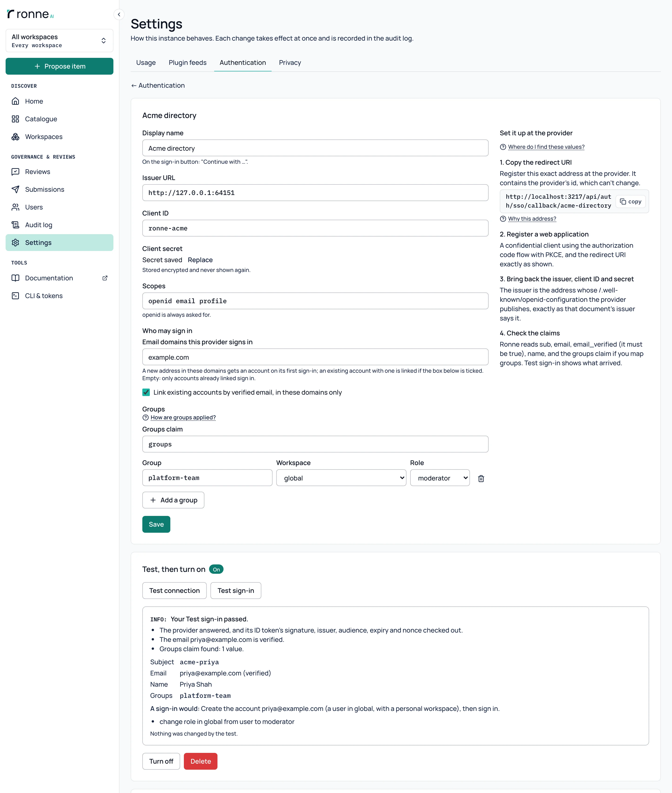Open the All workspaces switcher
Image resolution: width=672 pixels, height=793 pixels.
(59, 41)
